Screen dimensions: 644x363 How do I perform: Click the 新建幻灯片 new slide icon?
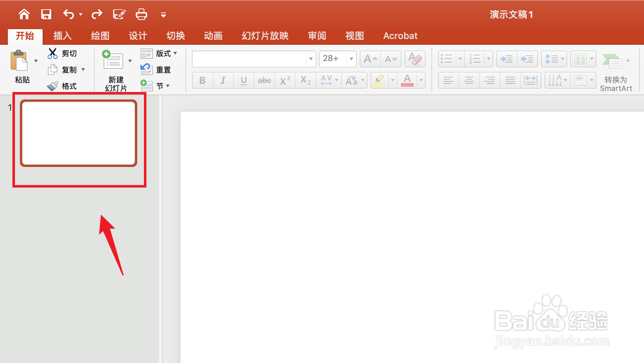coord(113,59)
